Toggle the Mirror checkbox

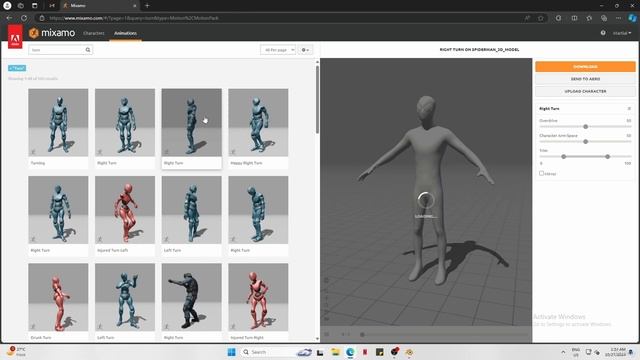(x=541, y=173)
